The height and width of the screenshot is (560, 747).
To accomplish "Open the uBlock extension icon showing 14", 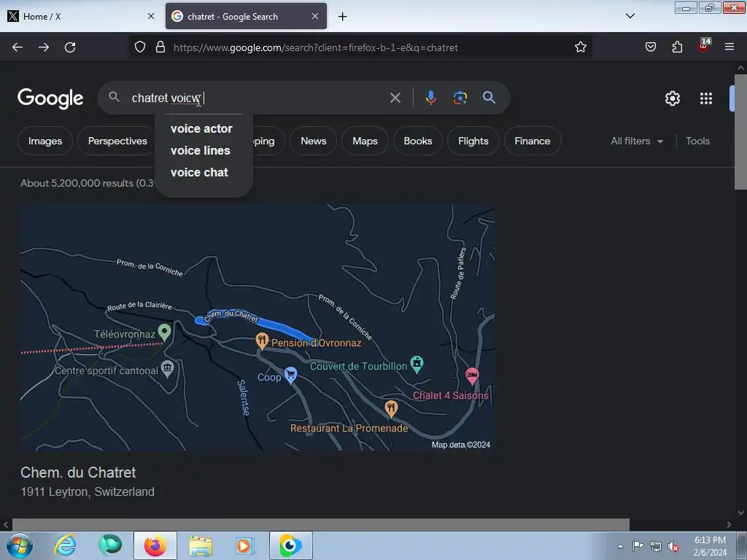I will pyautogui.click(x=704, y=46).
